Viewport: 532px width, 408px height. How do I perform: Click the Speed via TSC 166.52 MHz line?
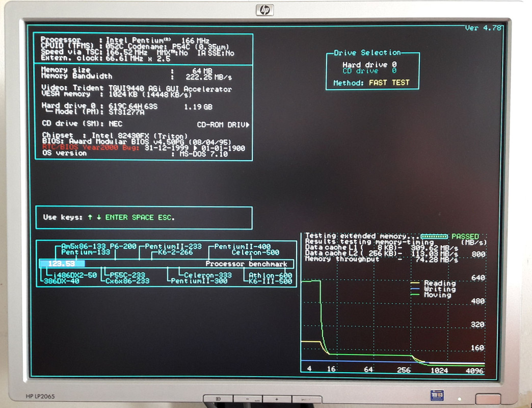click(138, 53)
